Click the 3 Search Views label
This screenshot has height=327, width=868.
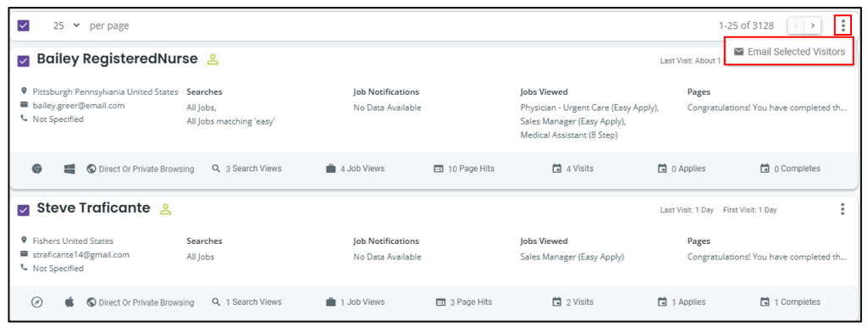[253, 169]
